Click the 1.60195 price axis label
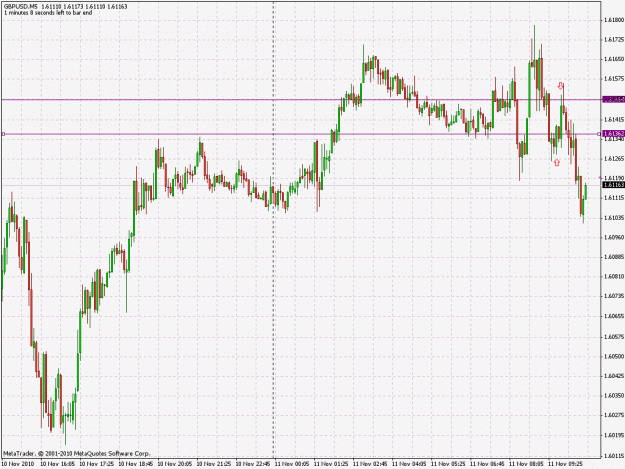 click(x=614, y=436)
